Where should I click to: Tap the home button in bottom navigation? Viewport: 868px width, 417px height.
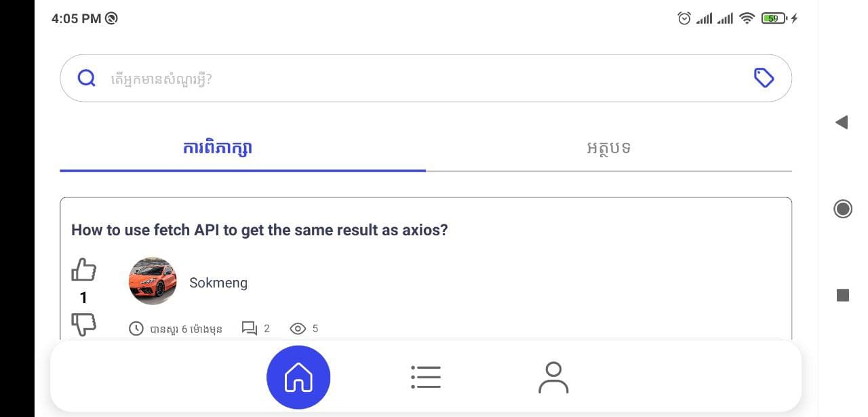298,378
